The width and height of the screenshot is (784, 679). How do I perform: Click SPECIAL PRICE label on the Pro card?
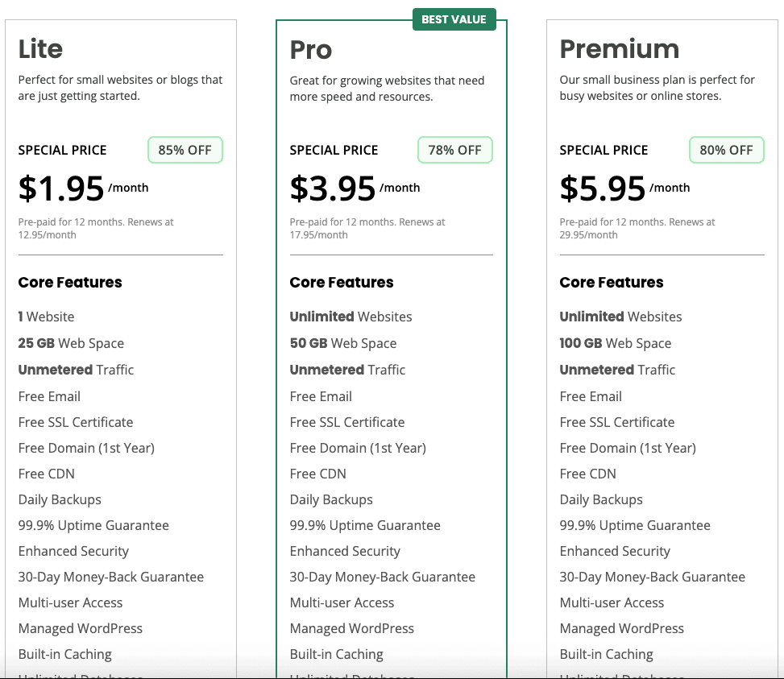click(334, 151)
